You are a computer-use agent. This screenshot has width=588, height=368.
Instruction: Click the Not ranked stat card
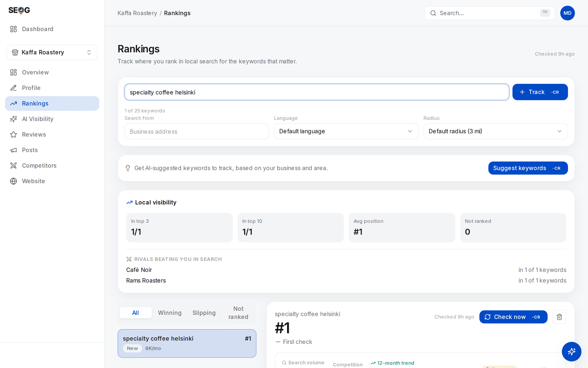tap(513, 228)
